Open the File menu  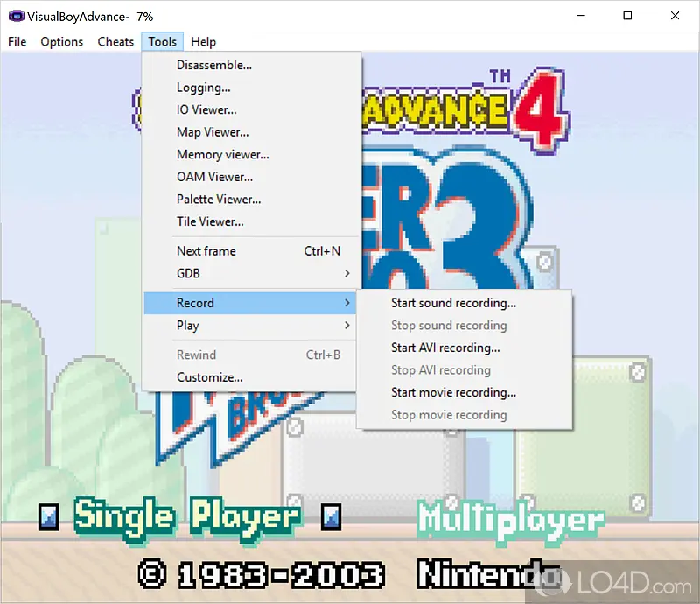coord(17,41)
